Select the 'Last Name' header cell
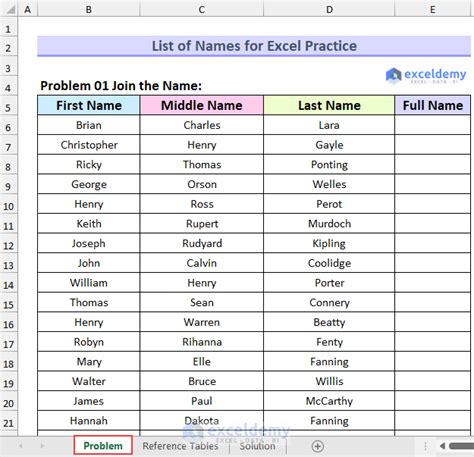Screen dimensions: 474x457 [329, 105]
